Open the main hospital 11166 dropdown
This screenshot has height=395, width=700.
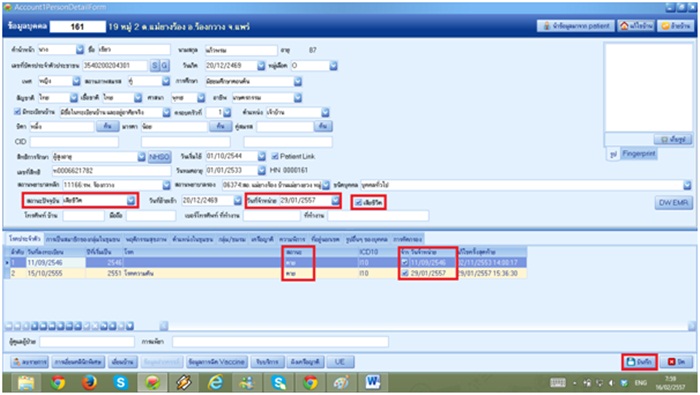point(166,185)
